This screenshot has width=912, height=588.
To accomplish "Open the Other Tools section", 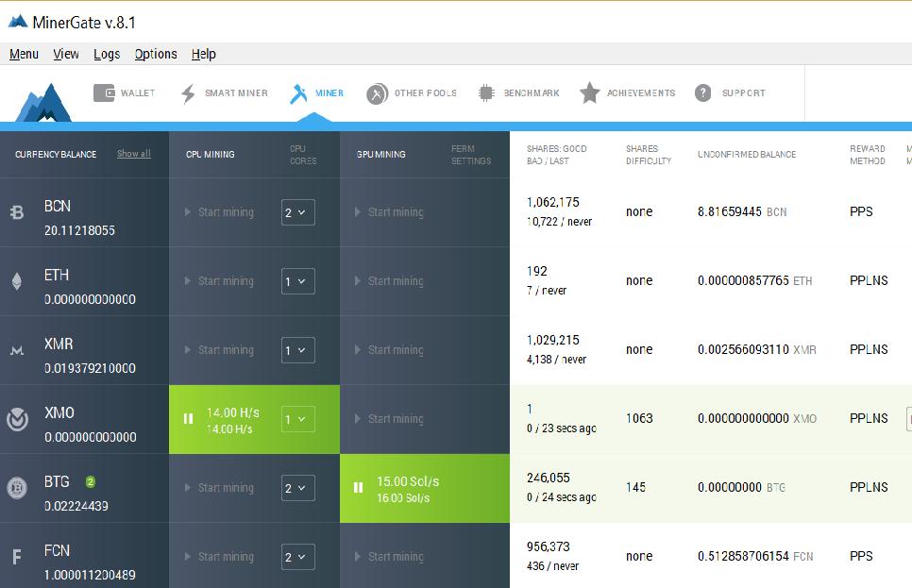I will coord(412,93).
